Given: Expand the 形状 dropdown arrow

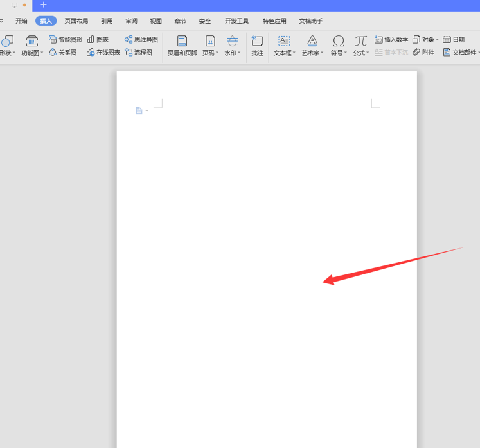Looking at the screenshot, I should [x=13, y=53].
